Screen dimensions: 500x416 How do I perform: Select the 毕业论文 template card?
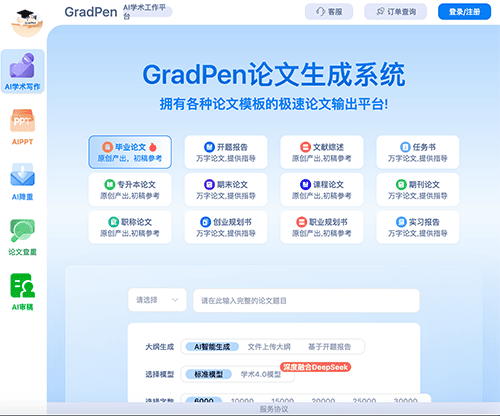(x=130, y=152)
